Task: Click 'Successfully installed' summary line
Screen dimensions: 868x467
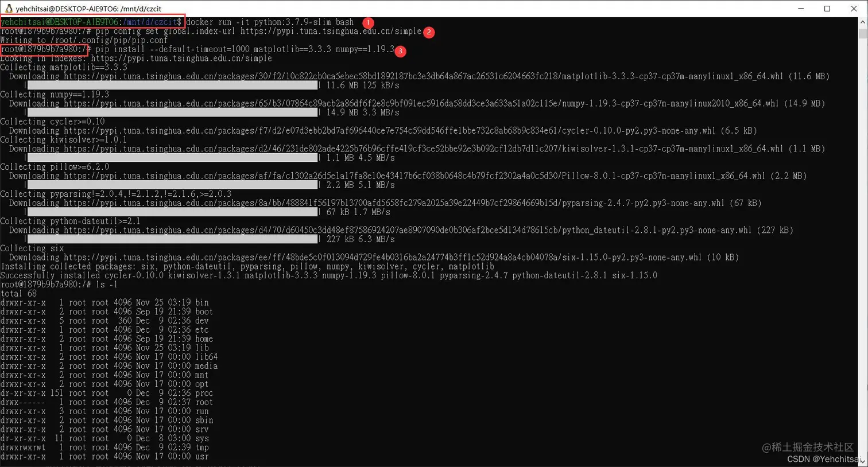Action: [x=329, y=276]
